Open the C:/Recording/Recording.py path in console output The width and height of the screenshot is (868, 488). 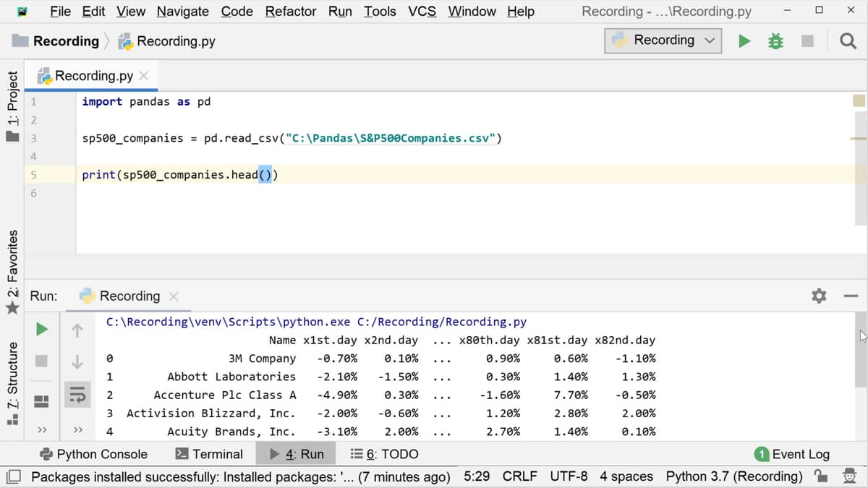coord(442,322)
